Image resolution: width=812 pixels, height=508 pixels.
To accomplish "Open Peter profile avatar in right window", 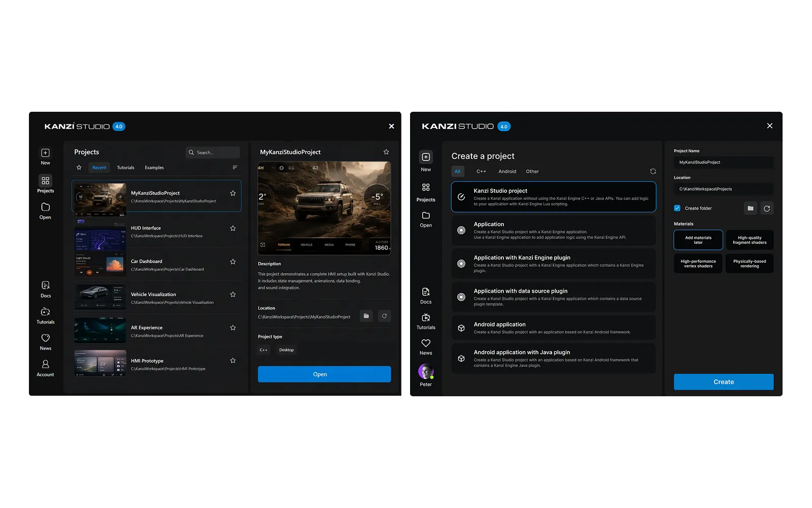I will tap(426, 371).
